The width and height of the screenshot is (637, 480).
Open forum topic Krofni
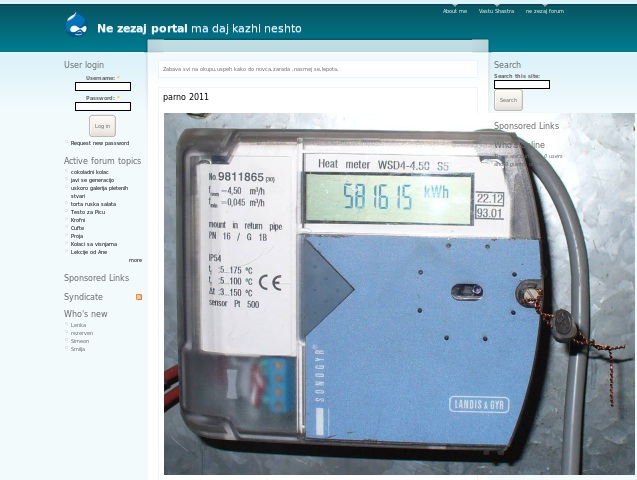78,220
